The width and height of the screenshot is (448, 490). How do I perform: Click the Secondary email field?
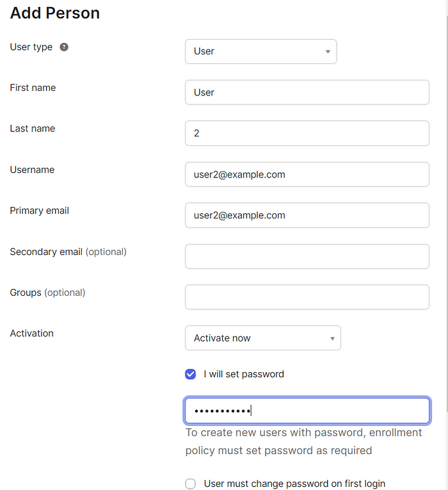(307, 257)
